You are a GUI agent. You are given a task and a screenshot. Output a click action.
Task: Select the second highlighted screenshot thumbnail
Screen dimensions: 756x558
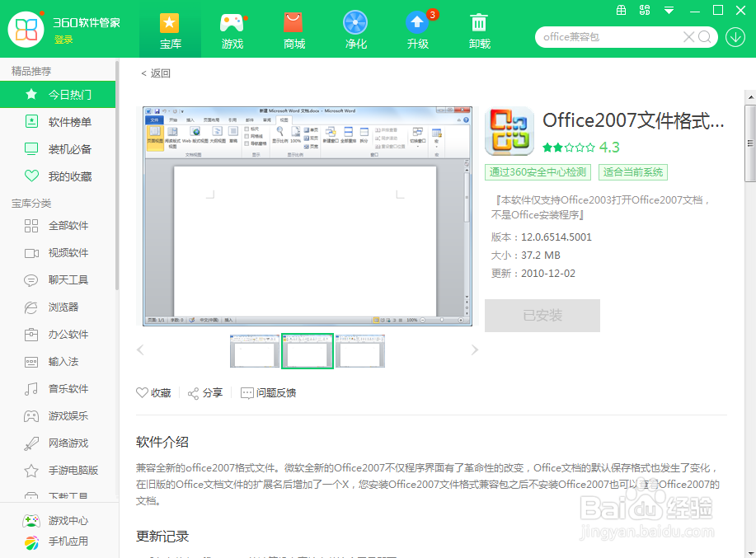click(308, 351)
